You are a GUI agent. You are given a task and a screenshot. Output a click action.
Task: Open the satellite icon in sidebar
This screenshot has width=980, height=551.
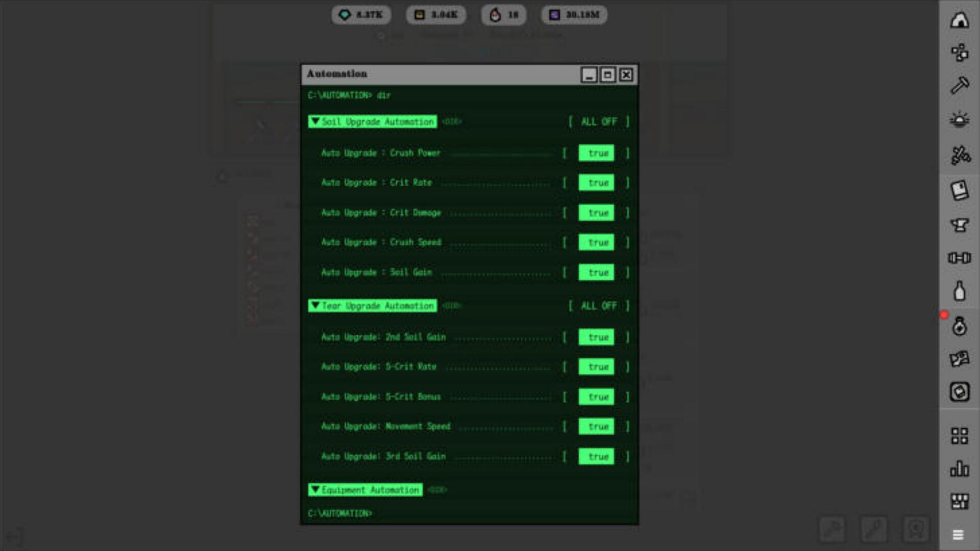pos(960,155)
